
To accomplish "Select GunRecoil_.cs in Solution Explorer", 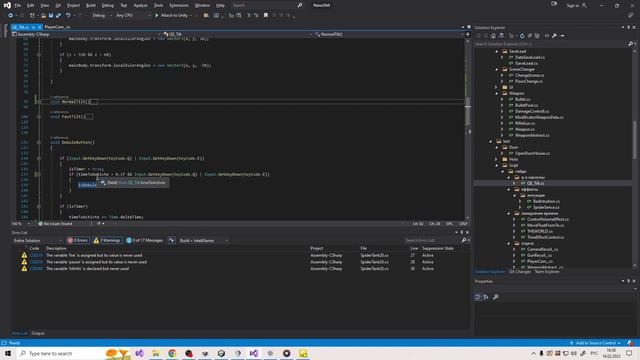I will tap(539, 256).
